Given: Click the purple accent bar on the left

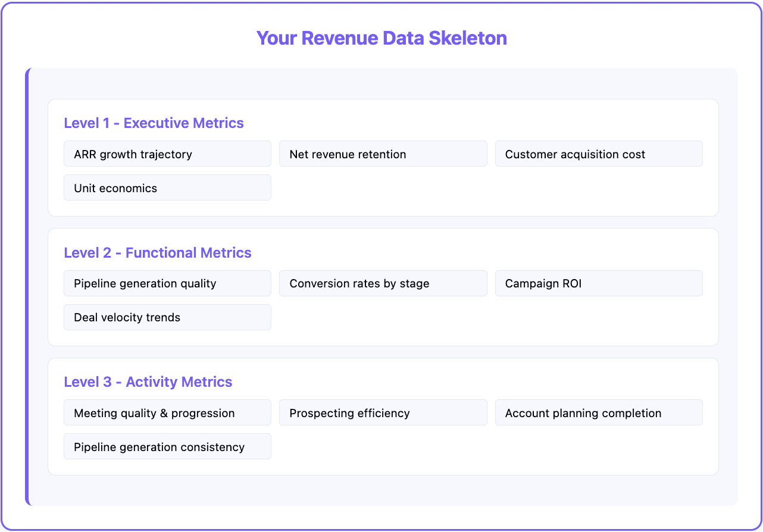Looking at the screenshot, I should [27, 286].
